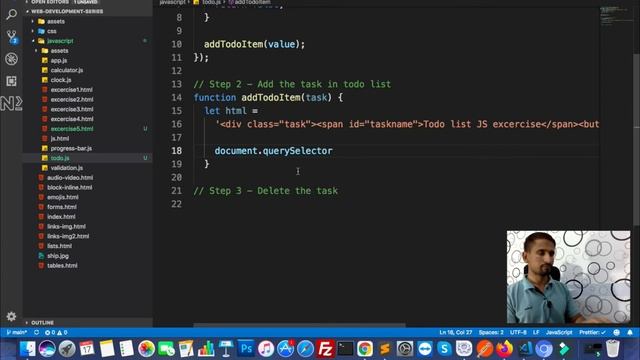Open progress-bar.js file
Viewport: 640px width, 360px height.
[x=71, y=148]
